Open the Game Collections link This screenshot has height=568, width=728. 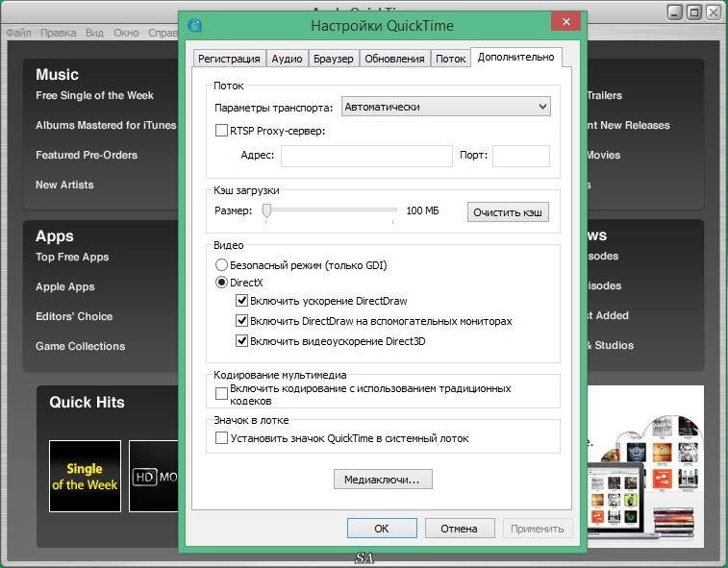81,346
